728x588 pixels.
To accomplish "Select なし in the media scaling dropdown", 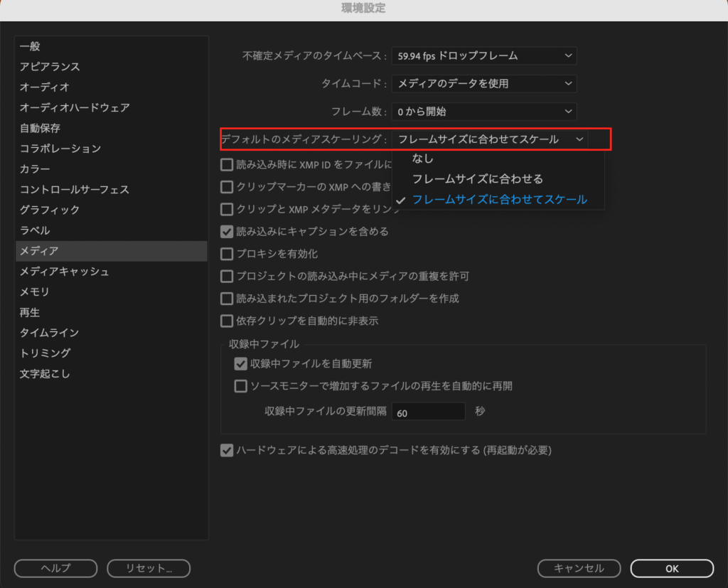I will pyautogui.click(x=422, y=158).
